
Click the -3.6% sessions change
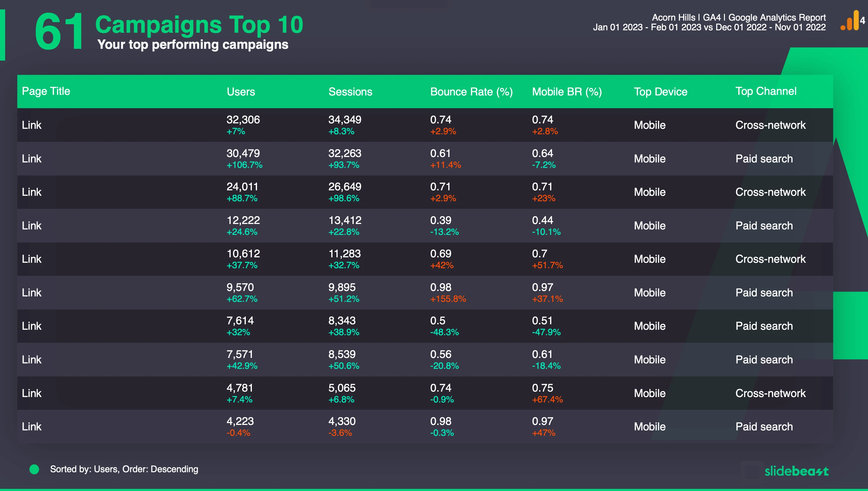tap(340, 433)
